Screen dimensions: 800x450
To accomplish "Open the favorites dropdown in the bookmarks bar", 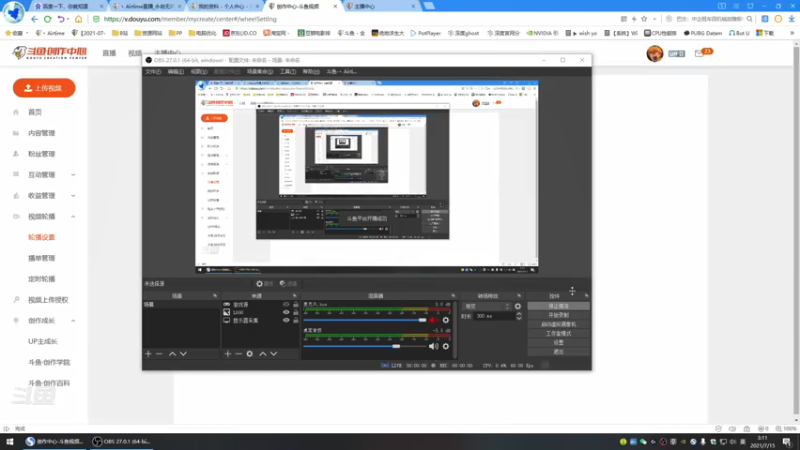I will [15, 33].
